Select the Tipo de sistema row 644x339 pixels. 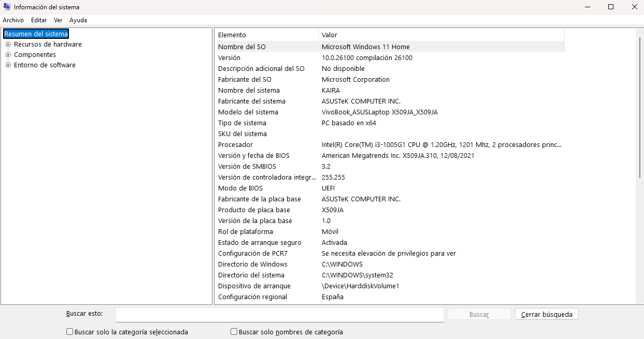click(390, 123)
